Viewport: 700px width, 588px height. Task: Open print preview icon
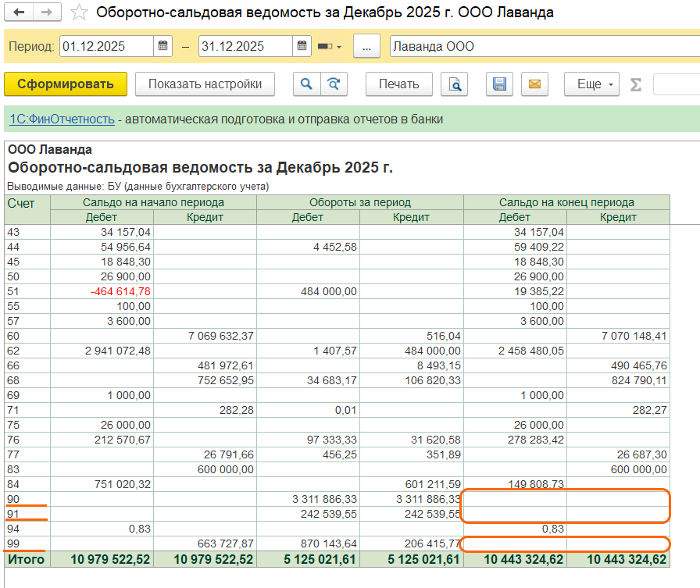pyautogui.click(x=454, y=84)
